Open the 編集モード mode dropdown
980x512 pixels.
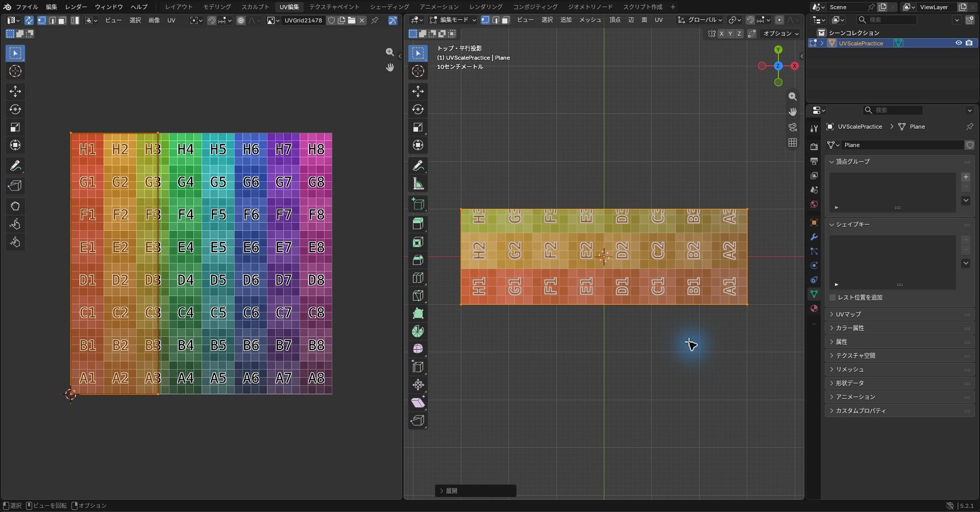pos(453,20)
